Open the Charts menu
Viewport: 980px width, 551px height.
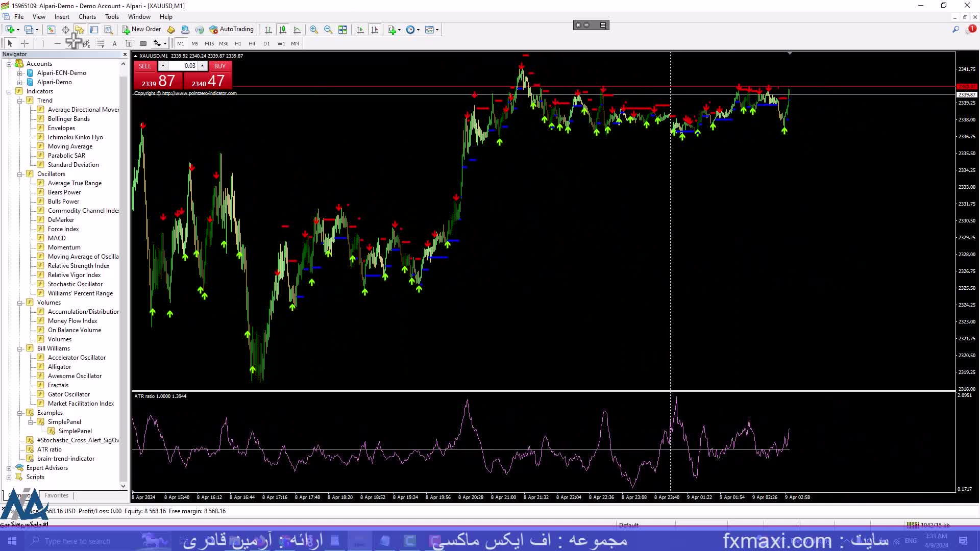(x=87, y=17)
